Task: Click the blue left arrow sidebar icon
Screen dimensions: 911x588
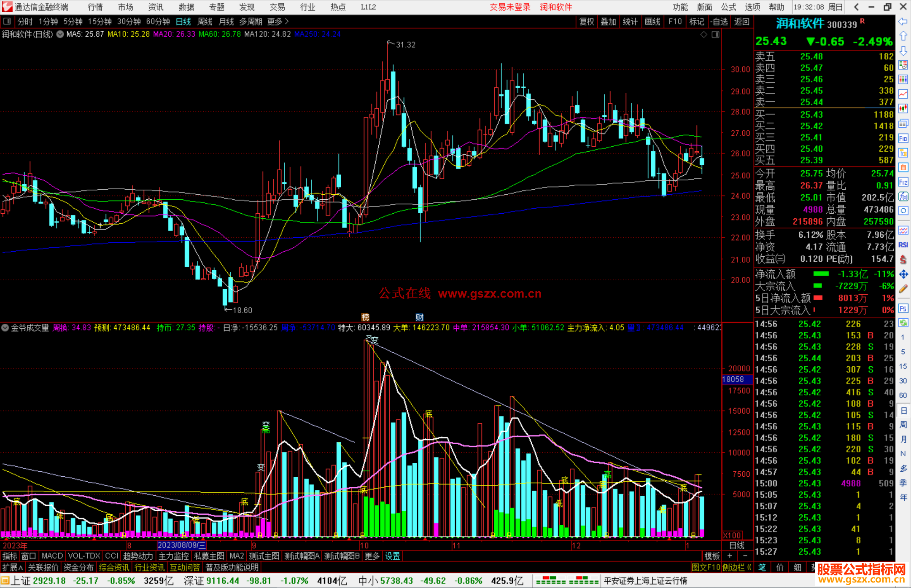Action: pyautogui.click(x=903, y=21)
